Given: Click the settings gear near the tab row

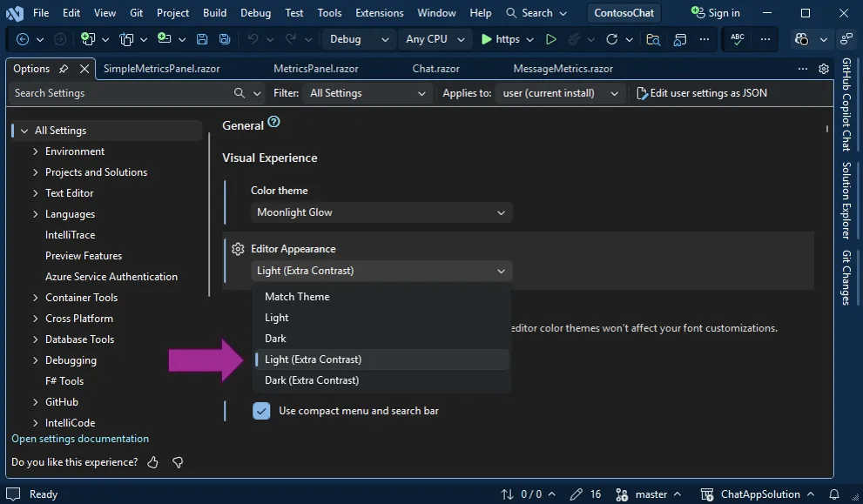Looking at the screenshot, I should (826, 68).
